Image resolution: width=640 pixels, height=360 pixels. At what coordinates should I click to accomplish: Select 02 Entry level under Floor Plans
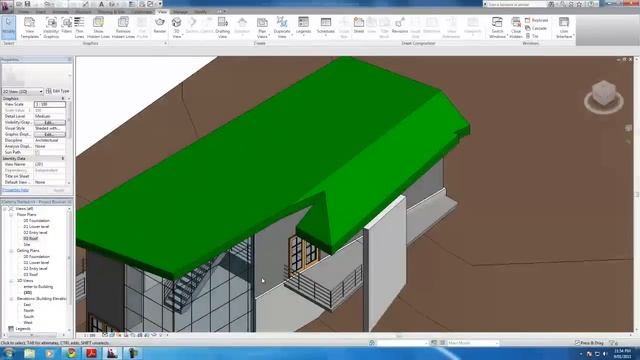35,233
